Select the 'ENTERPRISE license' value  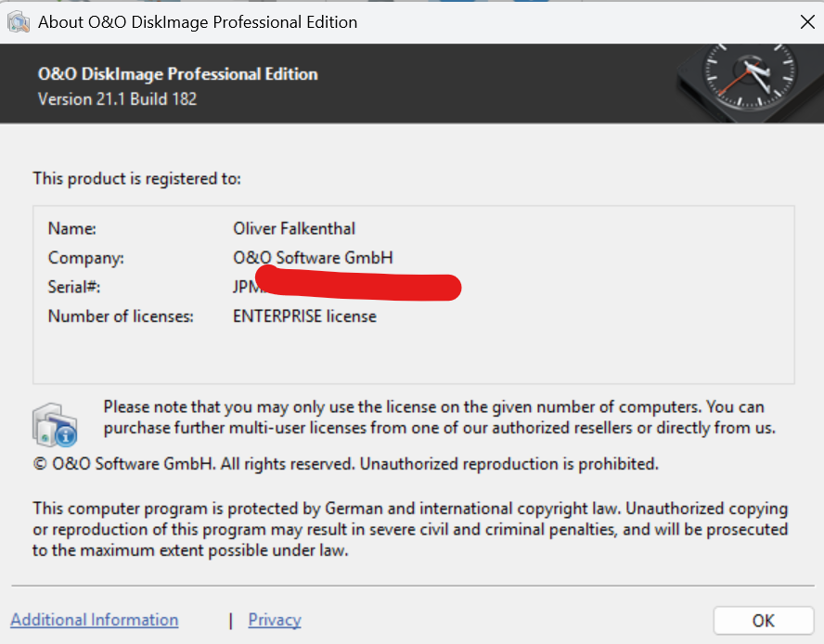coord(304,316)
